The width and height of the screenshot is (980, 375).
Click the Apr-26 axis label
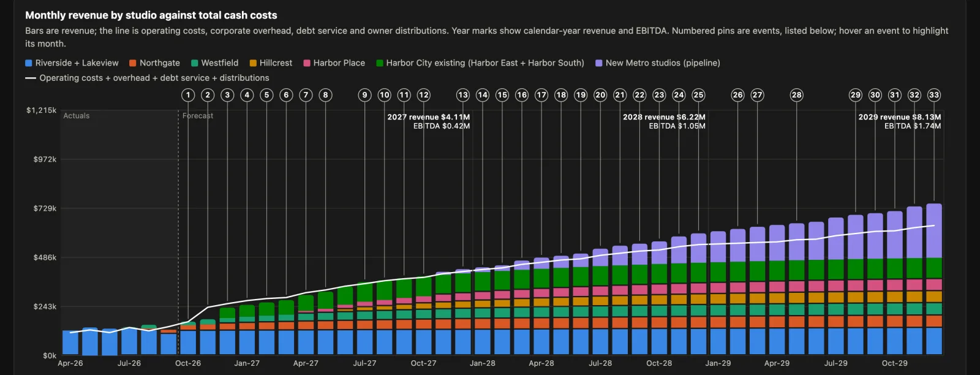click(70, 363)
